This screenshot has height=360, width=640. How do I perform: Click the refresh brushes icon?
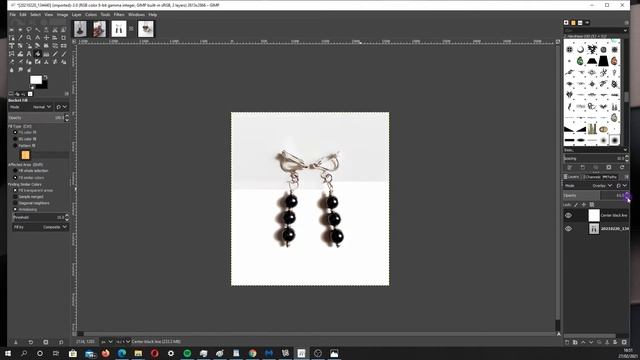(622, 167)
